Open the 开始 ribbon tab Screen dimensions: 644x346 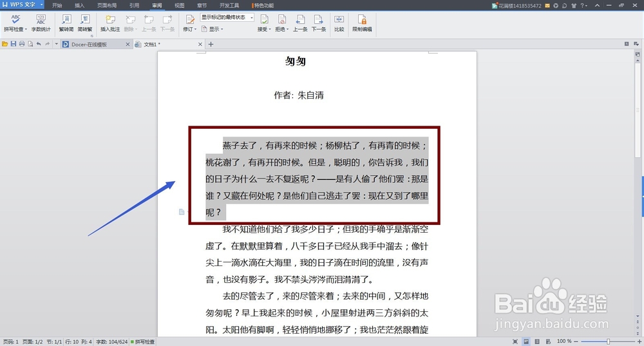click(x=57, y=5)
